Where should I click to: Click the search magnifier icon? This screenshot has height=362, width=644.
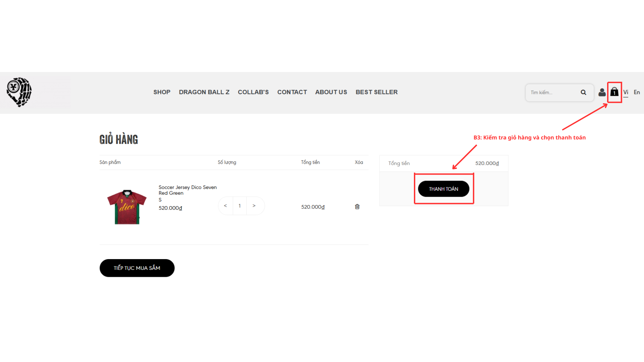583,93
